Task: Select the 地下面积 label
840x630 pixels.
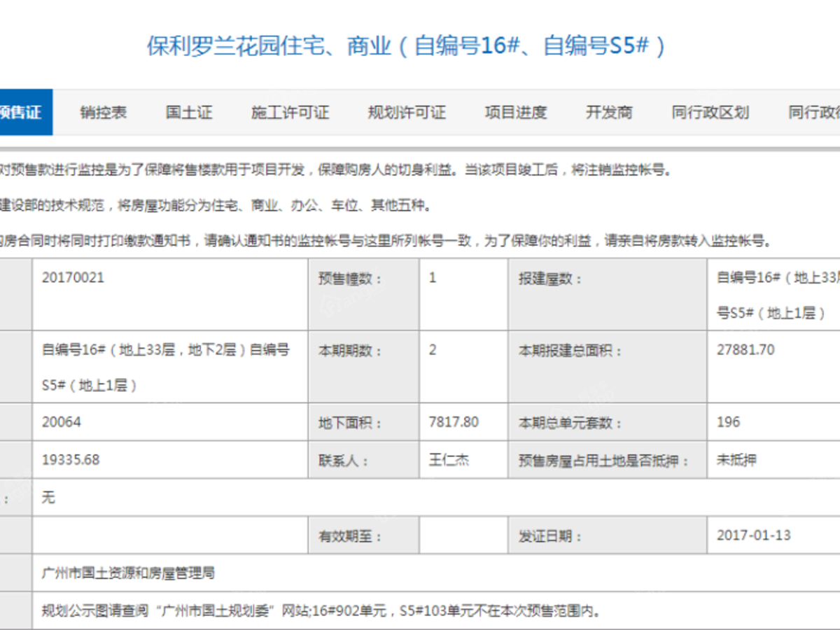Action: [351, 423]
